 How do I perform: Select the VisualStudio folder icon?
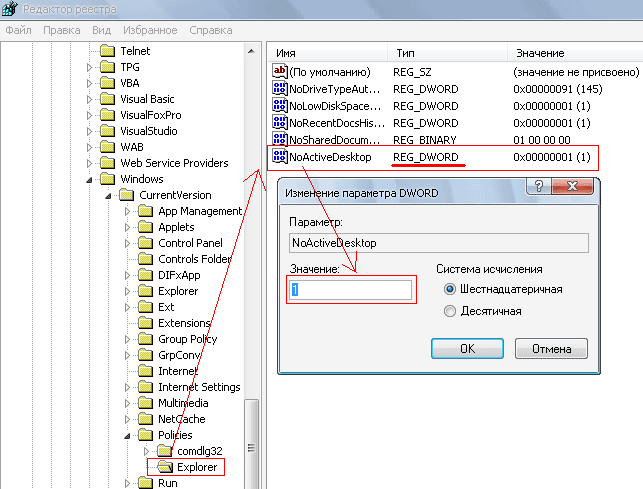(108, 131)
